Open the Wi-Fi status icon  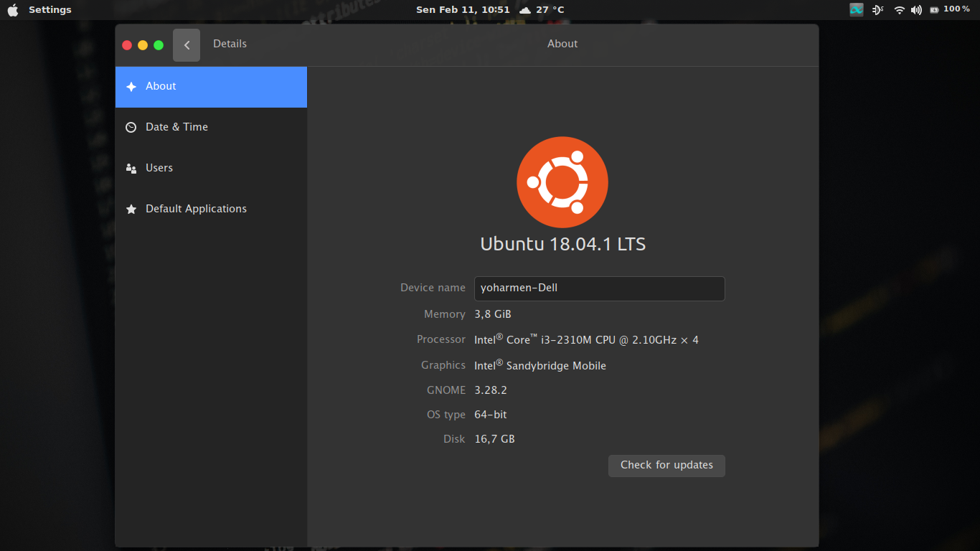(899, 10)
